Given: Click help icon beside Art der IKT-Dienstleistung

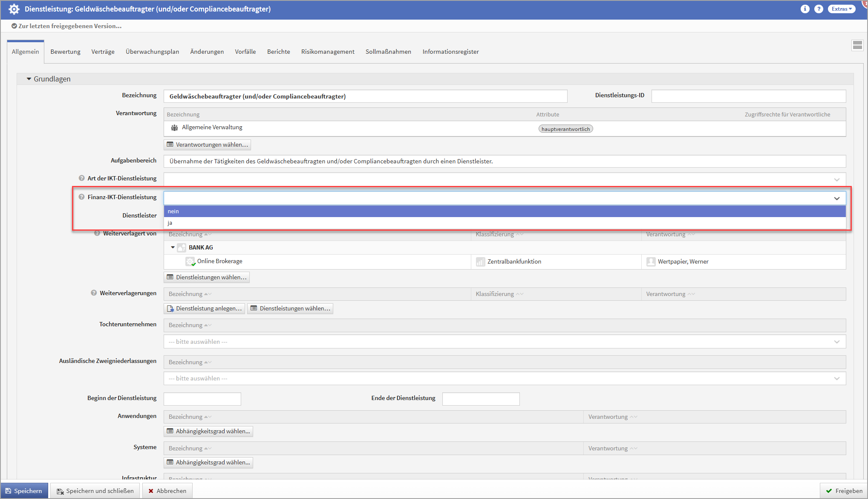Looking at the screenshot, I should (81, 178).
